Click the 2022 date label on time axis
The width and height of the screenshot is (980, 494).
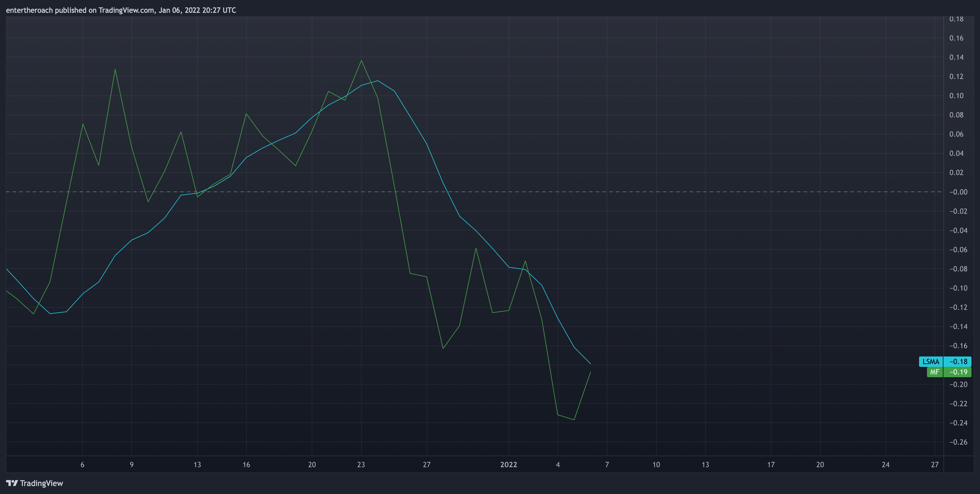[x=509, y=464]
